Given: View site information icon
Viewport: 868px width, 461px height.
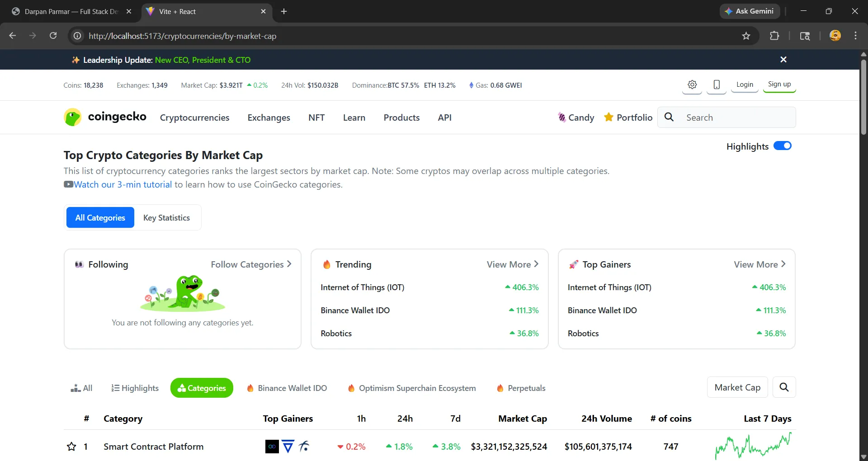Looking at the screenshot, I should pos(78,36).
